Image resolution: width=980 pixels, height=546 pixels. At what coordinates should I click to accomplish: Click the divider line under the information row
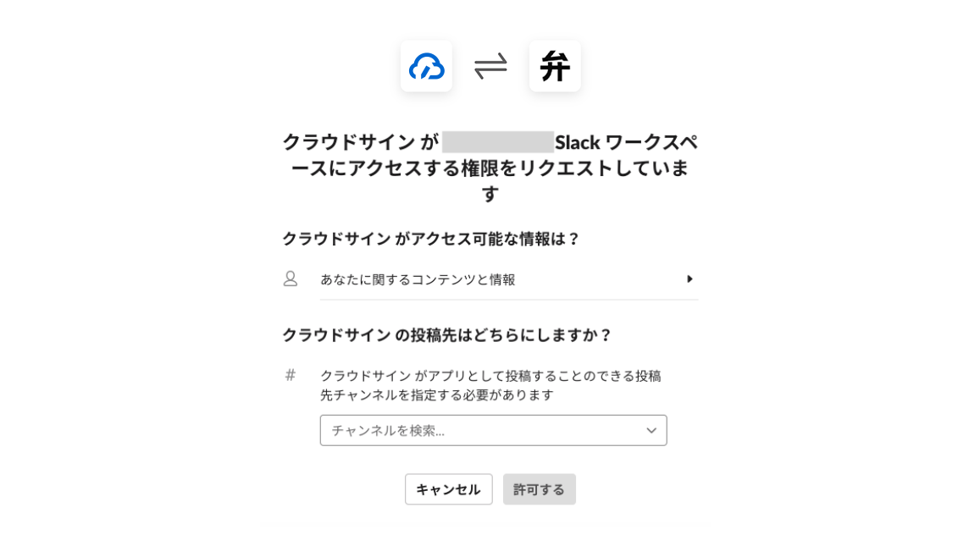click(509, 300)
